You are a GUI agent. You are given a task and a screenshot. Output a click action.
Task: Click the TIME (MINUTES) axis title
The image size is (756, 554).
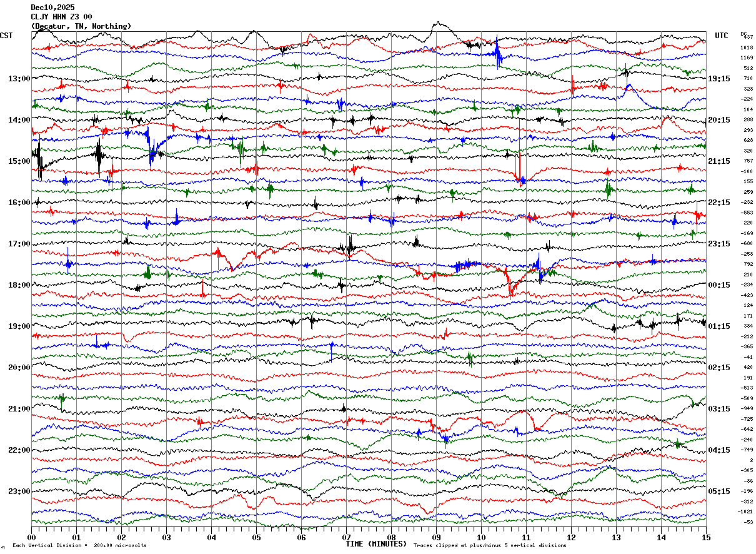click(377, 544)
